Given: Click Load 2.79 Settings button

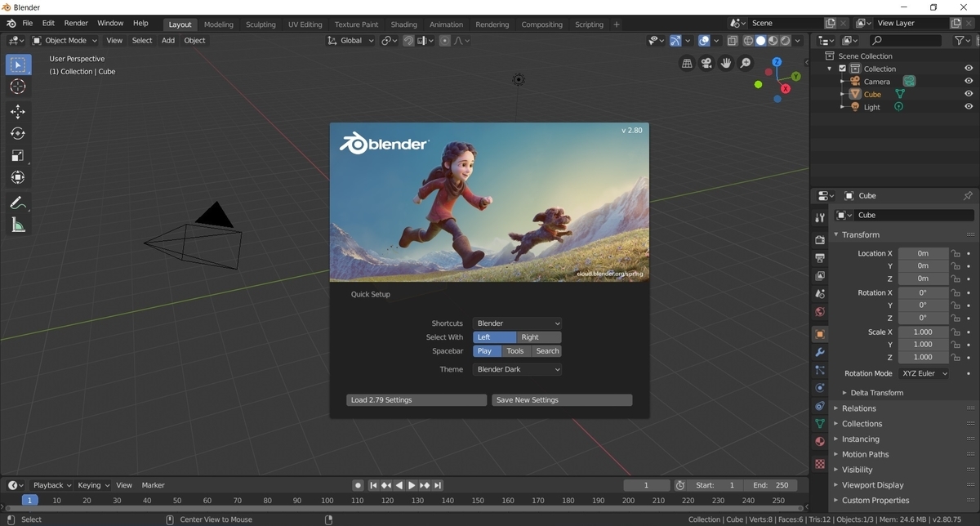Looking at the screenshot, I should 416,400.
